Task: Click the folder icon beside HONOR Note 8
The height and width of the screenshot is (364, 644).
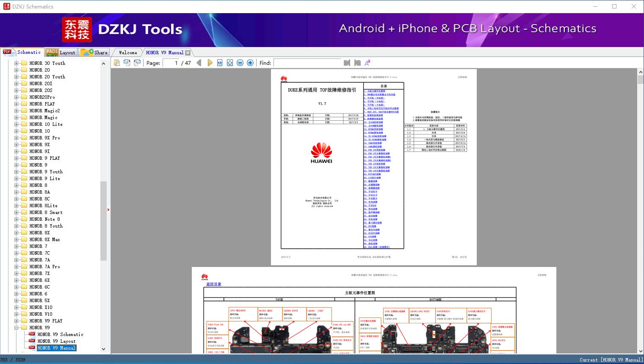Action: tap(24, 219)
